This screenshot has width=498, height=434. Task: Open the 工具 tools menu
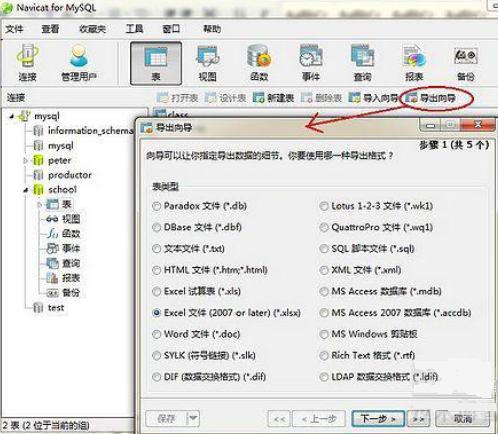click(134, 29)
